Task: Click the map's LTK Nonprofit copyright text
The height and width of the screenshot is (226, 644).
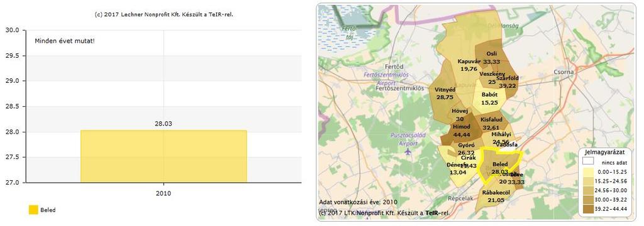Action: [384, 213]
